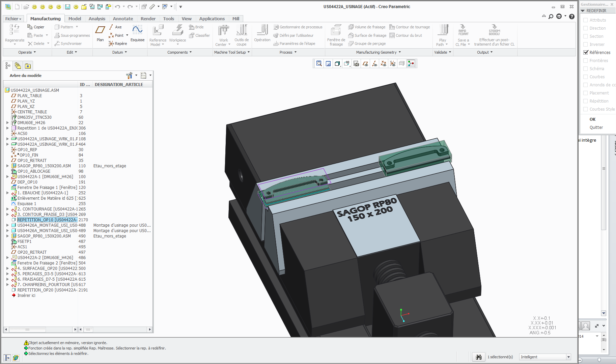The height and width of the screenshot is (364, 616).
Task: Open saved orientations list icon
Action: (347, 63)
